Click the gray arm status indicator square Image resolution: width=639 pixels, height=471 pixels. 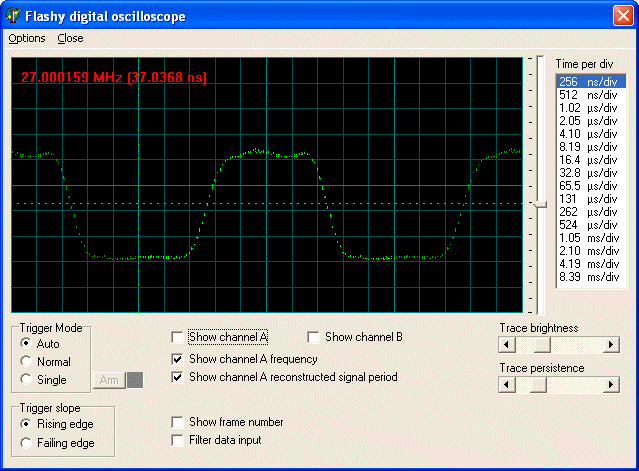(x=135, y=380)
